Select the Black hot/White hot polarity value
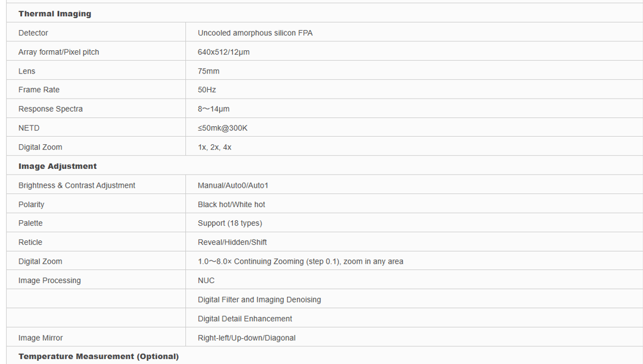This screenshot has width=643, height=364. pyautogui.click(x=232, y=205)
